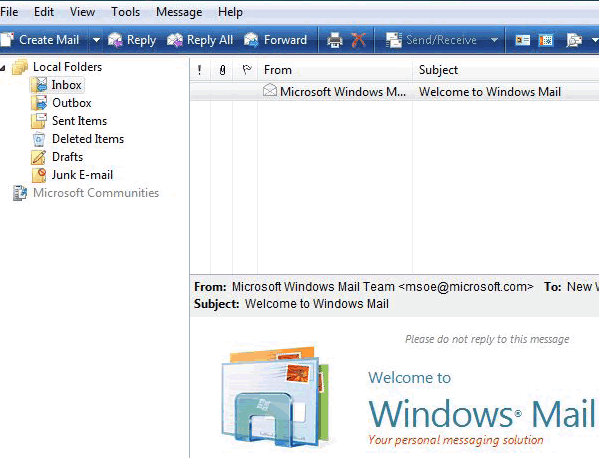
Task: Select the Drafts folder
Action: tap(67, 157)
